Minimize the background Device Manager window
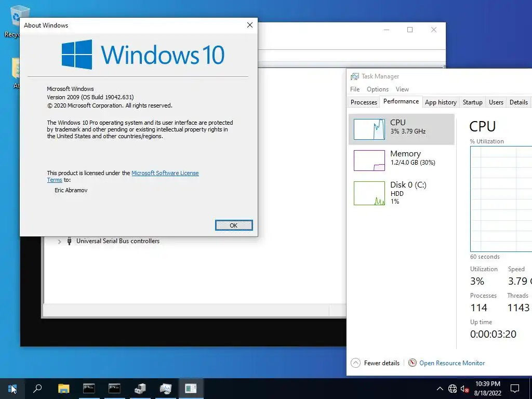The width and height of the screenshot is (532, 399). 387,30
